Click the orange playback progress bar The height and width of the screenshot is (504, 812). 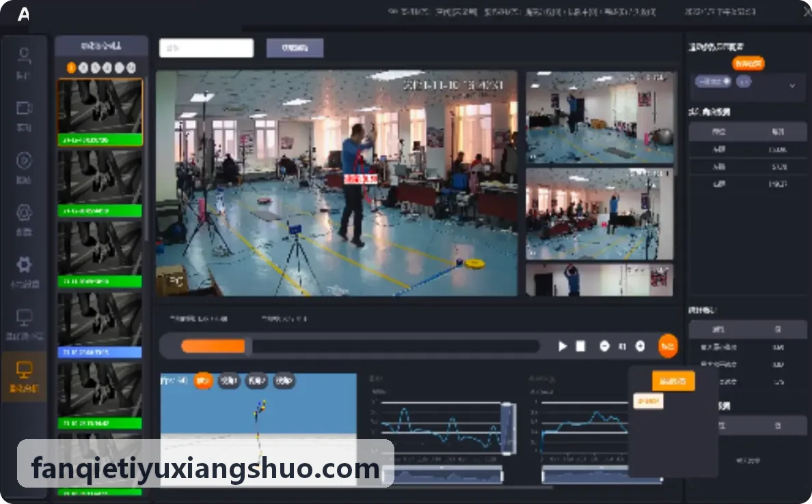(x=213, y=346)
